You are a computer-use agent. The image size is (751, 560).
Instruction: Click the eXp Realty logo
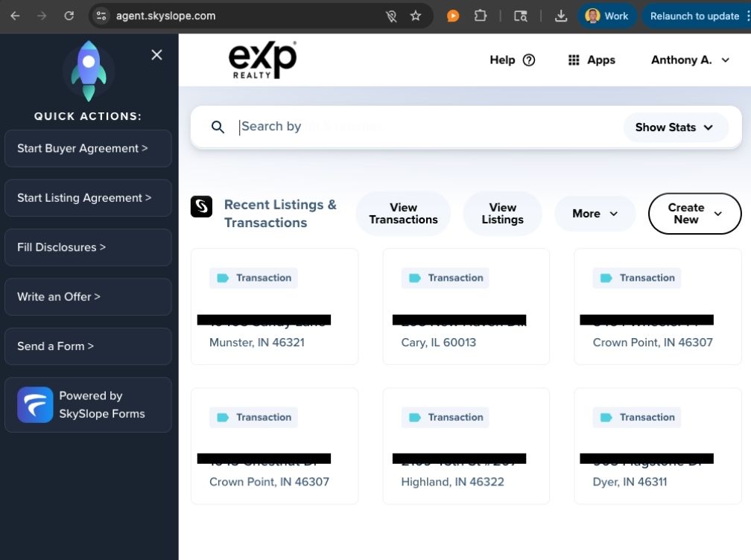tap(262, 59)
